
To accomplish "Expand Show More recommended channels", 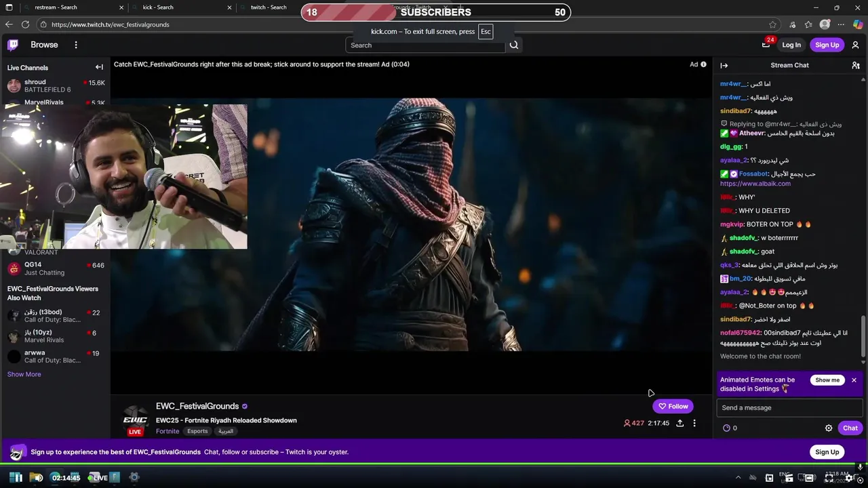I will click(x=24, y=374).
